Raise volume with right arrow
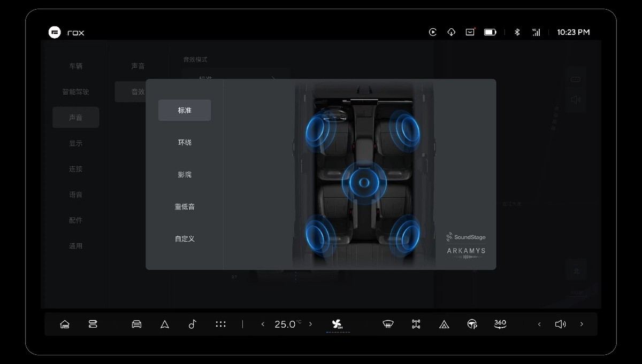Viewport: 642px width, 364px height. (582, 324)
